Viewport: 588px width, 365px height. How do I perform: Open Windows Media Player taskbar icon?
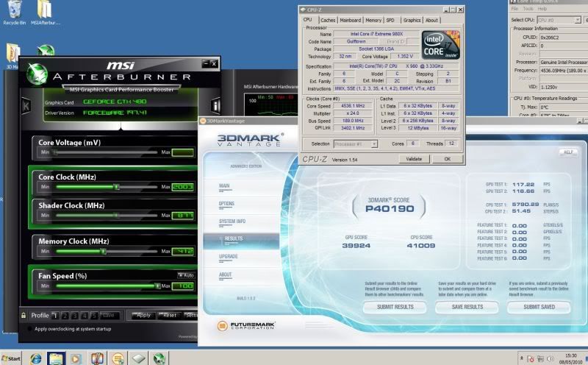pyautogui.click(x=76, y=358)
